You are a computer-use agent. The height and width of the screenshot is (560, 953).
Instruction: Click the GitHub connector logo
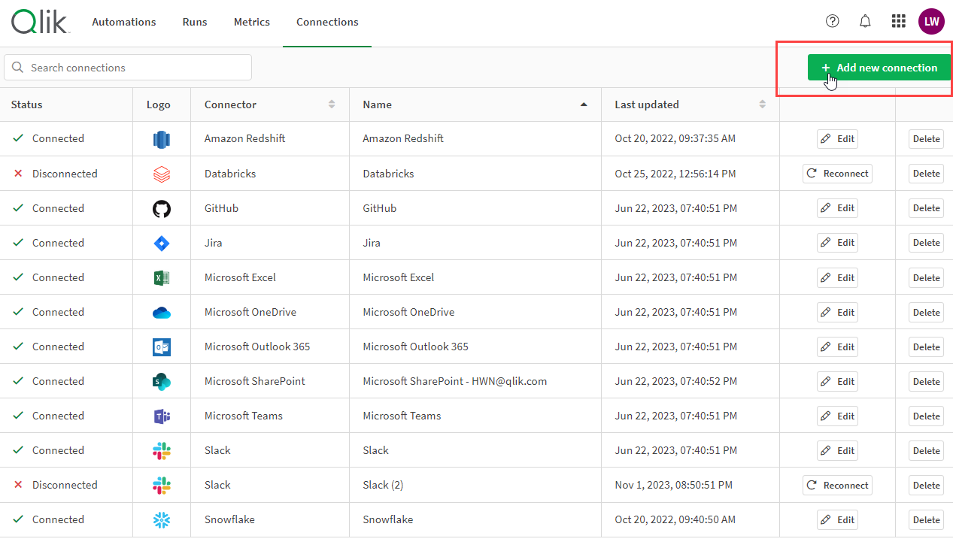click(162, 208)
